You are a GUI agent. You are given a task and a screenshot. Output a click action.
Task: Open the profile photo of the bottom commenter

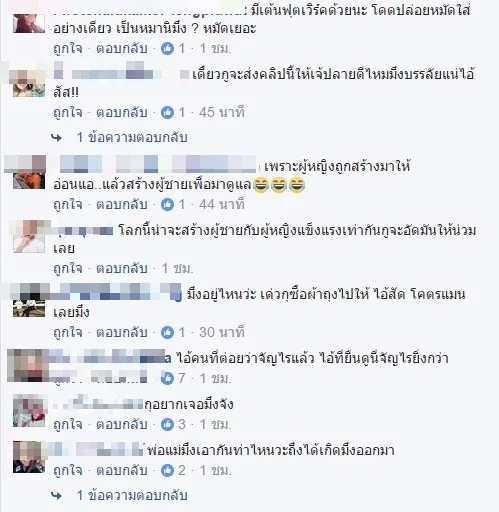[29, 457]
